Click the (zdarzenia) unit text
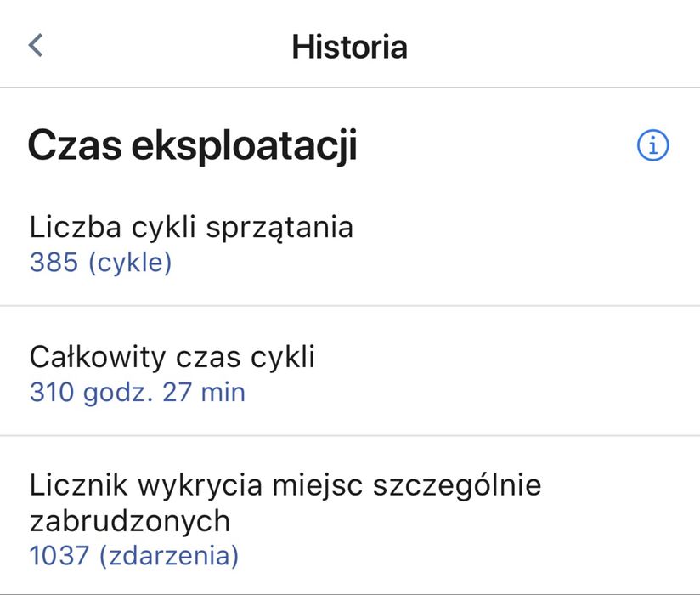Image resolution: width=700 pixels, height=595 pixels. 169,556
